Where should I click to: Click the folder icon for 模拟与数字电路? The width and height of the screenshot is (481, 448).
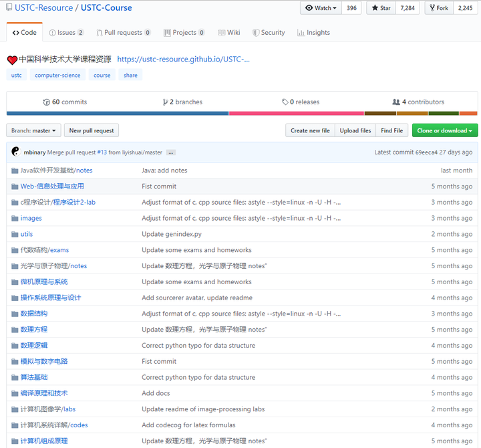15,362
